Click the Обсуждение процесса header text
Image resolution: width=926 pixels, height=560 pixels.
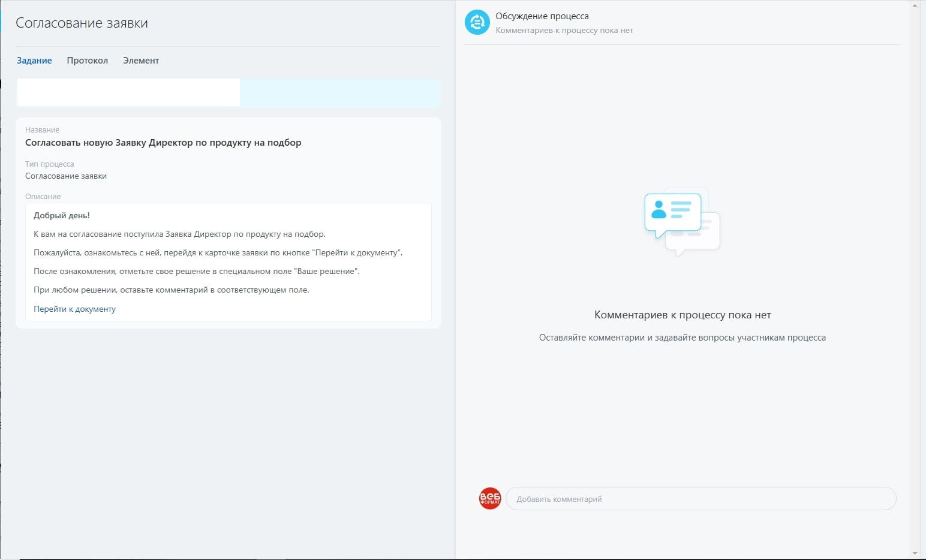pyautogui.click(x=542, y=16)
